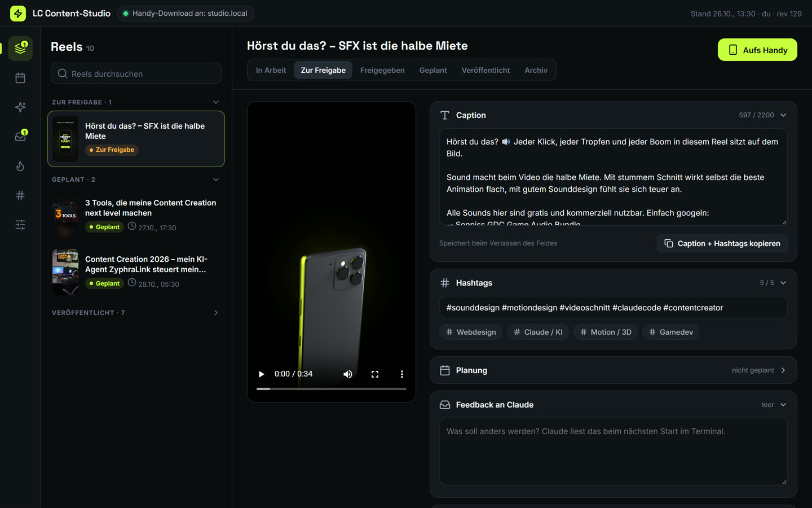The image size is (812, 508).
Task: Click the video progress bar
Action: point(332,389)
